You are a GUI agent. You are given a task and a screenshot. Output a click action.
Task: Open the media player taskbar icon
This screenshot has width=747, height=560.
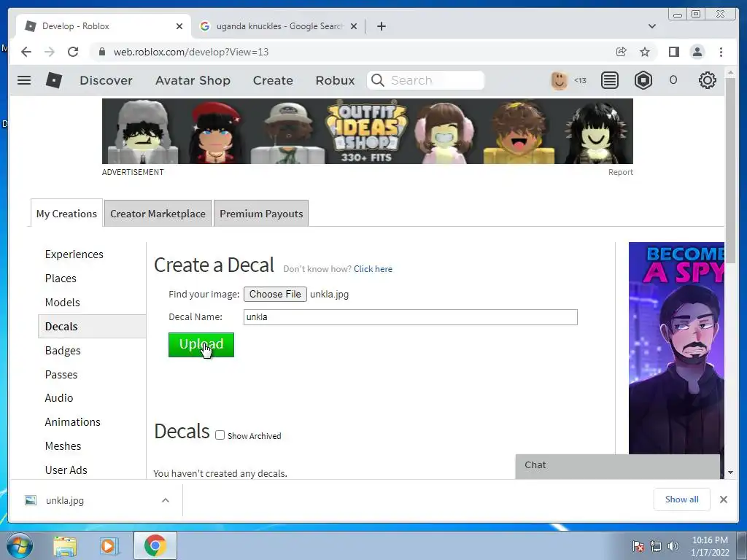109,545
